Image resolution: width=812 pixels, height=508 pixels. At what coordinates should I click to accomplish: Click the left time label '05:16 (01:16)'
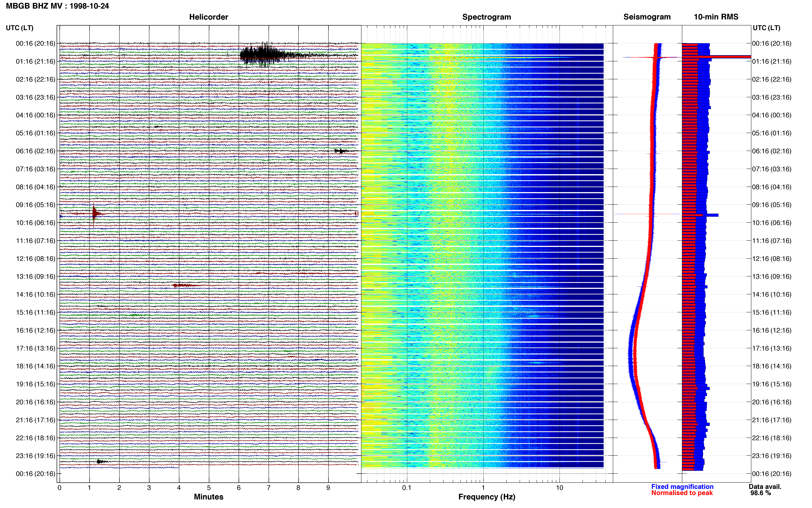coord(36,133)
